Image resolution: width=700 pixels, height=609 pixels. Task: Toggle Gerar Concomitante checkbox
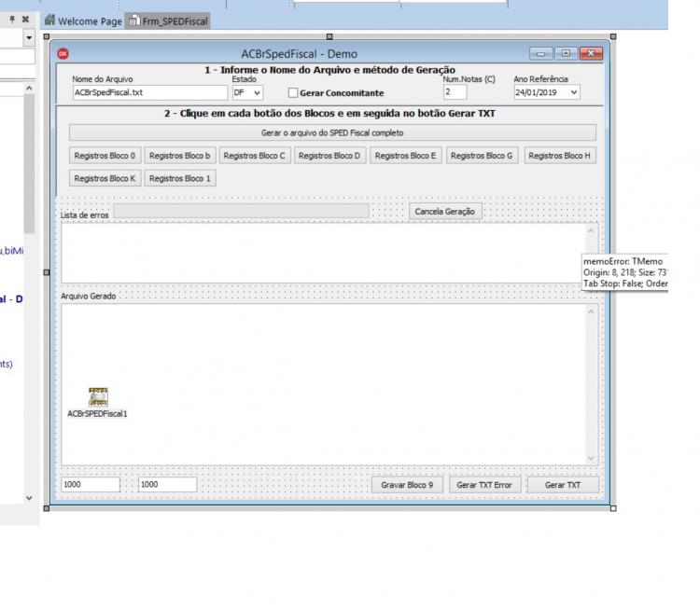pyautogui.click(x=293, y=93)
